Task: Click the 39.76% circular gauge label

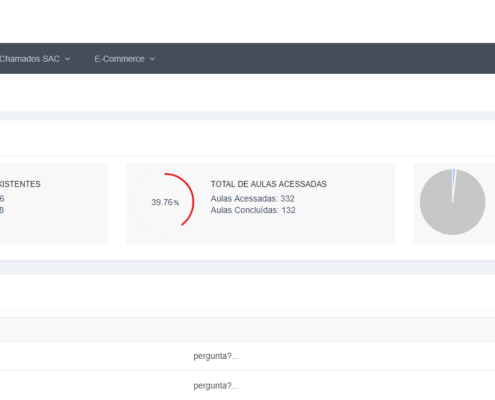Action: point(165,202)
